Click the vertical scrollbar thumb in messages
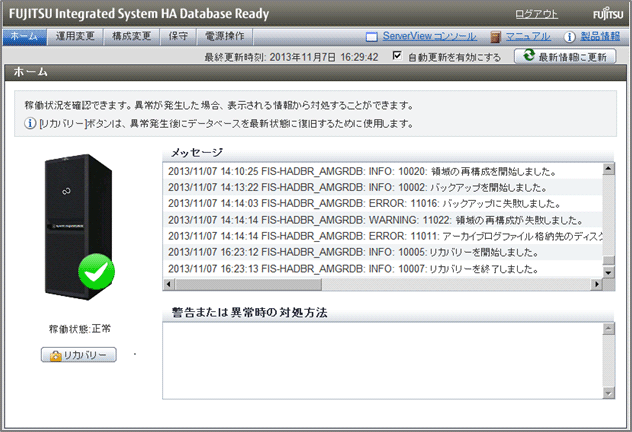The width and height of the screenshot is (632, 432). click(609, 260)
